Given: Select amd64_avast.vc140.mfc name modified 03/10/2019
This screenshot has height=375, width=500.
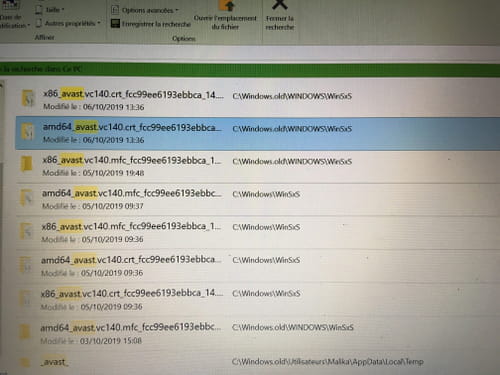Looking at the screenshot, I should pyautogui.click(x=130, y=327).
